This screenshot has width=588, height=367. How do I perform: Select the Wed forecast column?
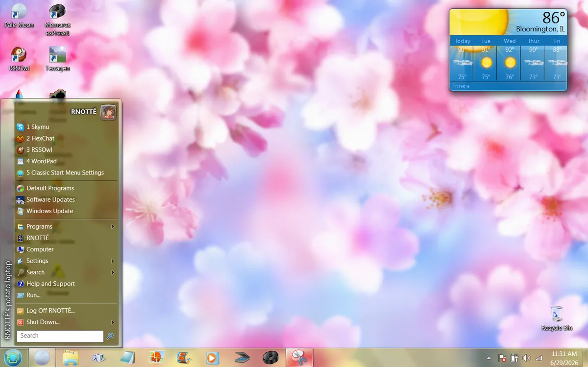pos(510,59)
